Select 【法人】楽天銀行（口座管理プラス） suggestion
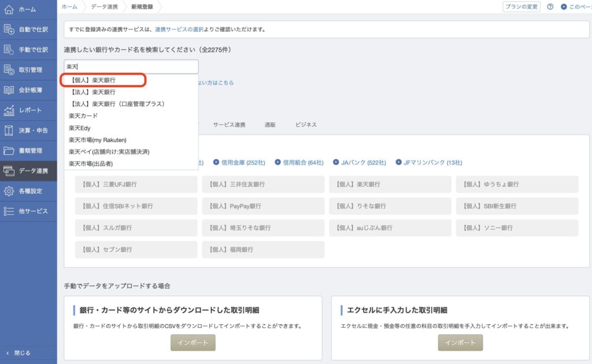The image size is (592, 364). (x=131, y=104)
